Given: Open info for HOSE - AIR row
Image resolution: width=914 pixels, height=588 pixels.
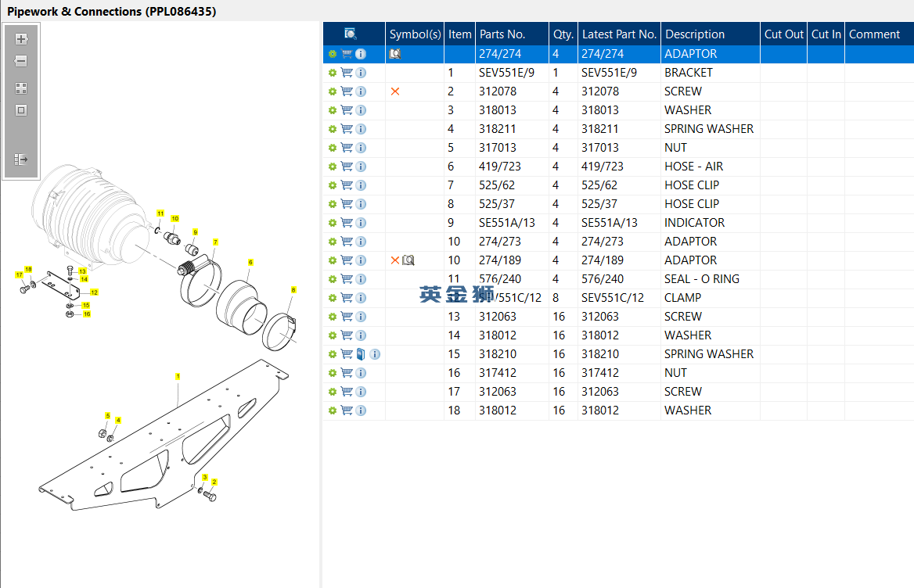Looking at the screenshot, I should [x=361, y=167].
